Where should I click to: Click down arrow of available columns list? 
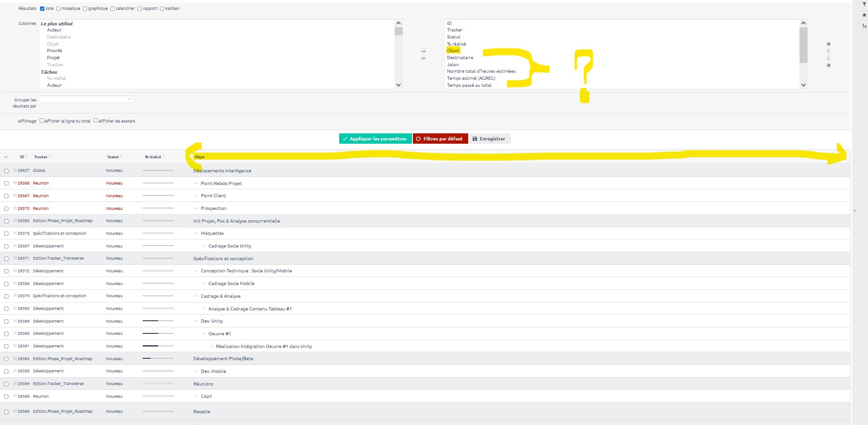click(x=398, y=85)
